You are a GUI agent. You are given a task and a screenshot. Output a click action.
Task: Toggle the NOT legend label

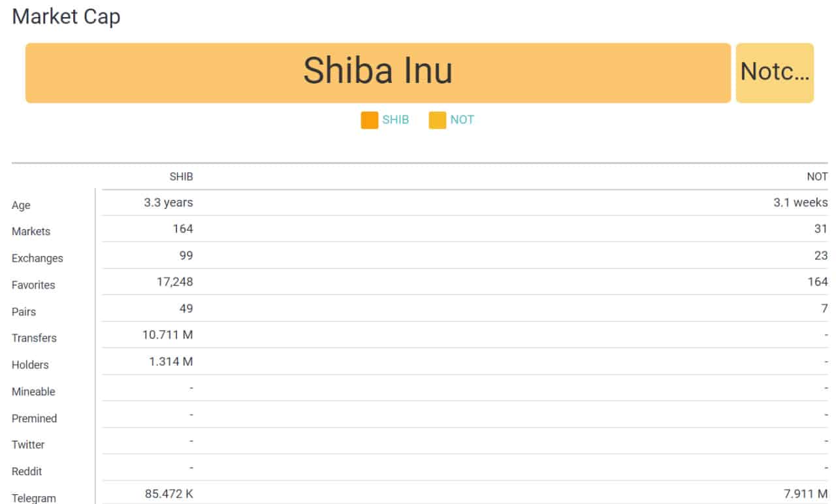(x=462, y=120)
